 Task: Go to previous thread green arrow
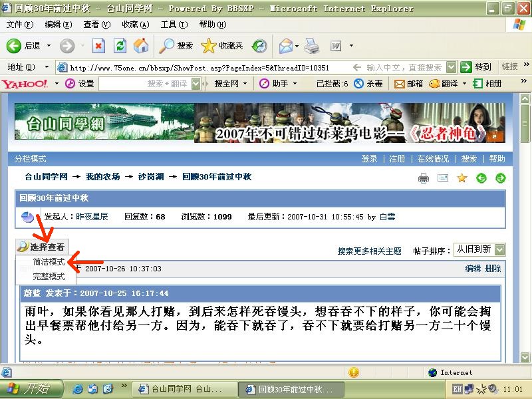[481, 178]
